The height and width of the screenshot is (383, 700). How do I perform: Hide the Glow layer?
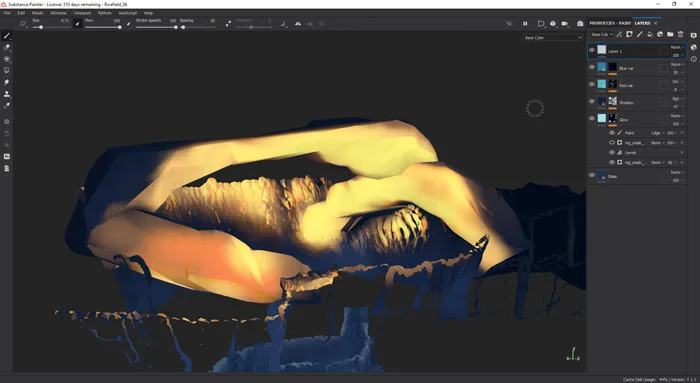point(592,118)
